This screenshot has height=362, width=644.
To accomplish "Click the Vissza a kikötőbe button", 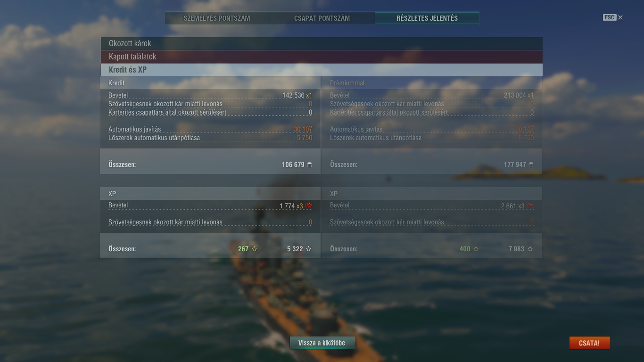I will tap(322, 343).
